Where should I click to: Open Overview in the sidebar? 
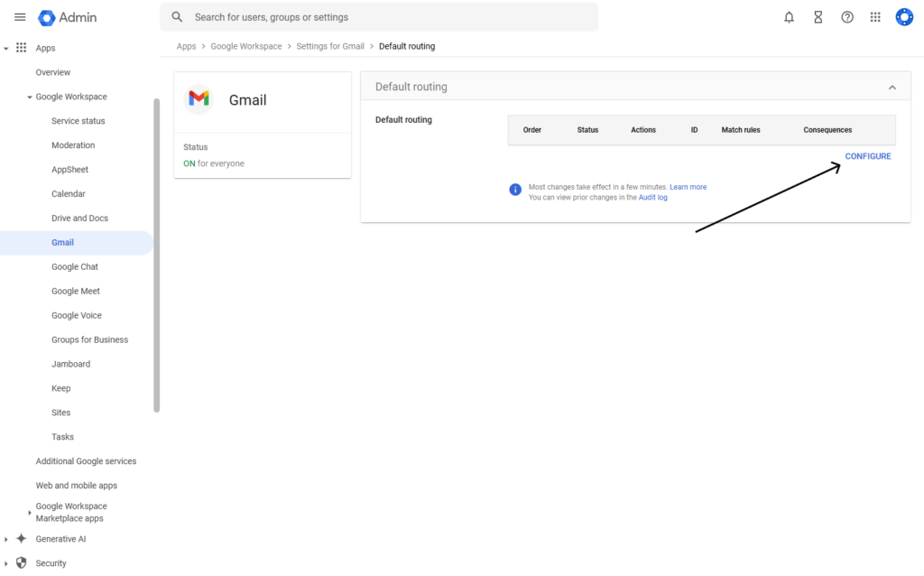(52, 72)
